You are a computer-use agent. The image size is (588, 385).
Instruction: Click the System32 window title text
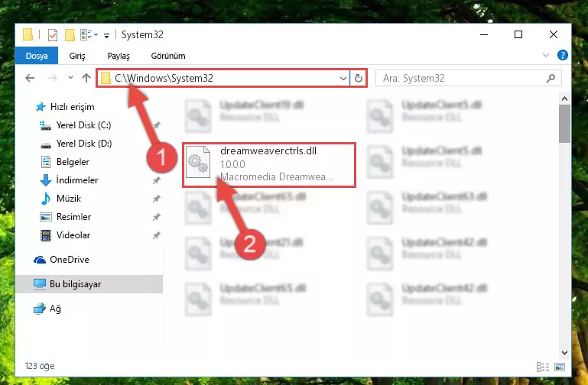142,35
